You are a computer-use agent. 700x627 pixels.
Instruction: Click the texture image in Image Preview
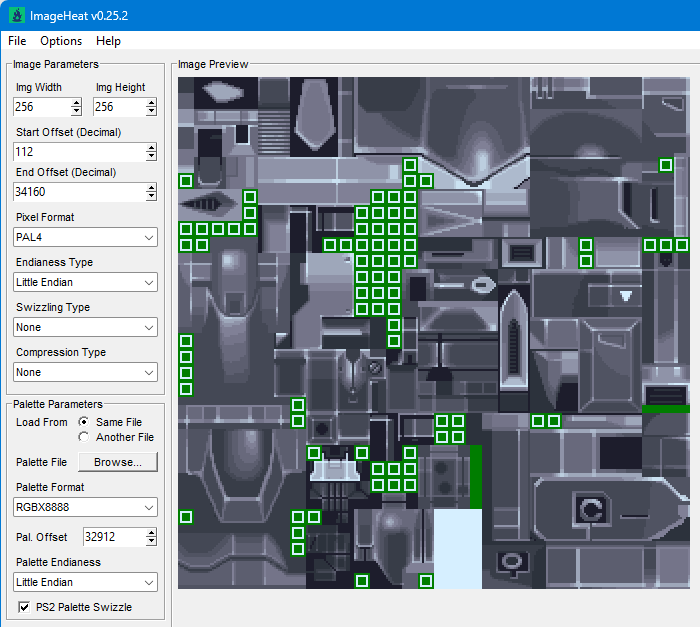(x=434, y=333)
